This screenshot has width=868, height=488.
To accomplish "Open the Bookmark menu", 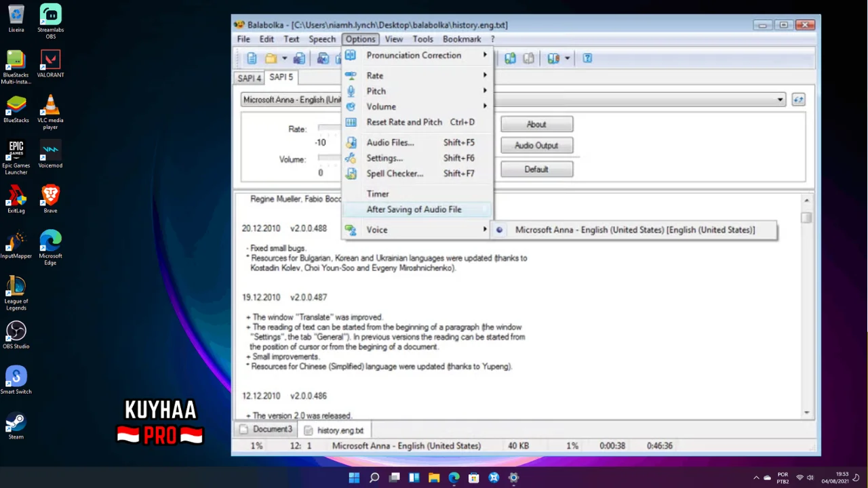I will pos(462,39).
